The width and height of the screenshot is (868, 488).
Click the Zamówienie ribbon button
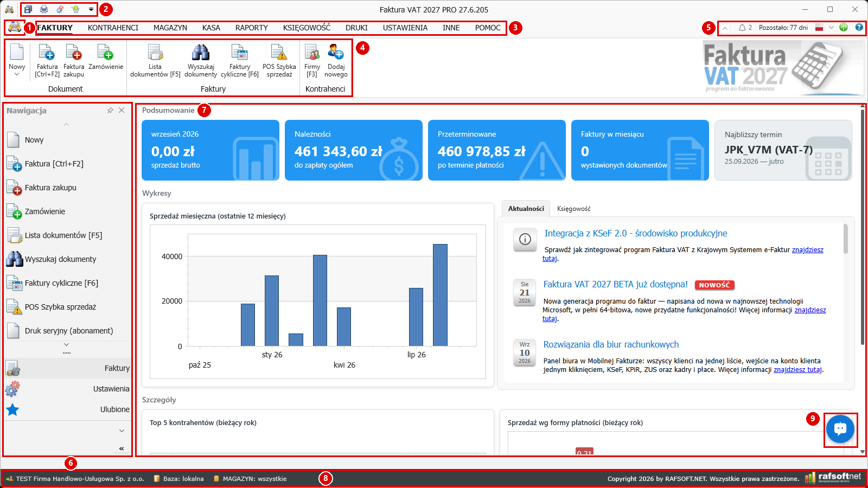(x=106, y=57)
